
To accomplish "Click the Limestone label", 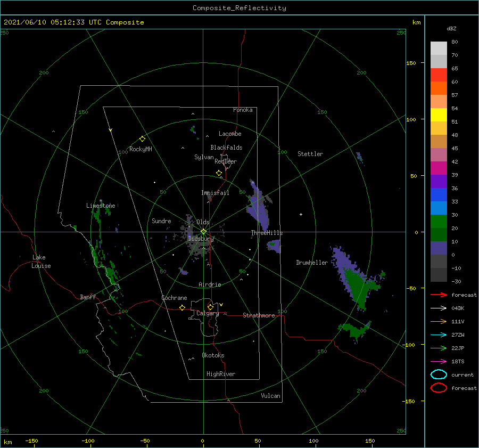I will click(101, 206).
